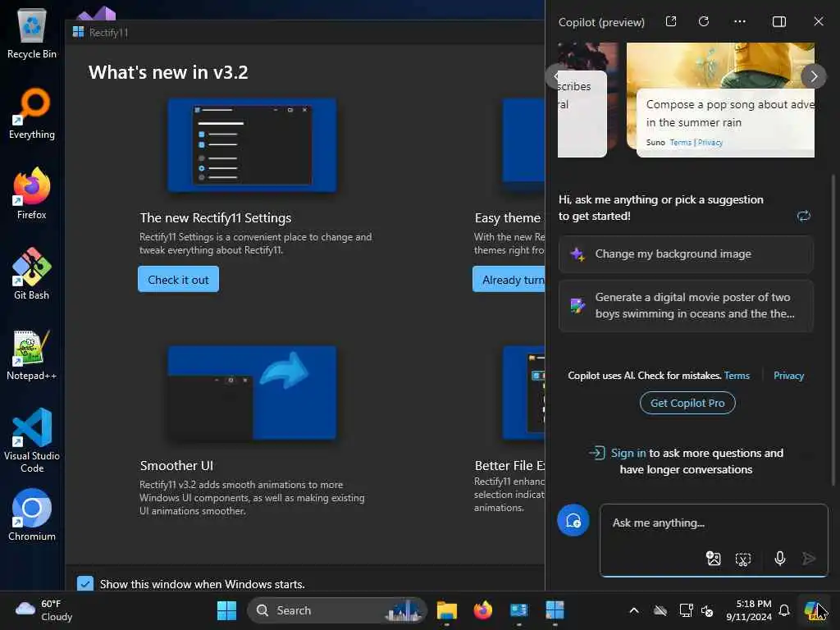
Task: Click the taskbar Search box
Action: [x=337, y=610]
